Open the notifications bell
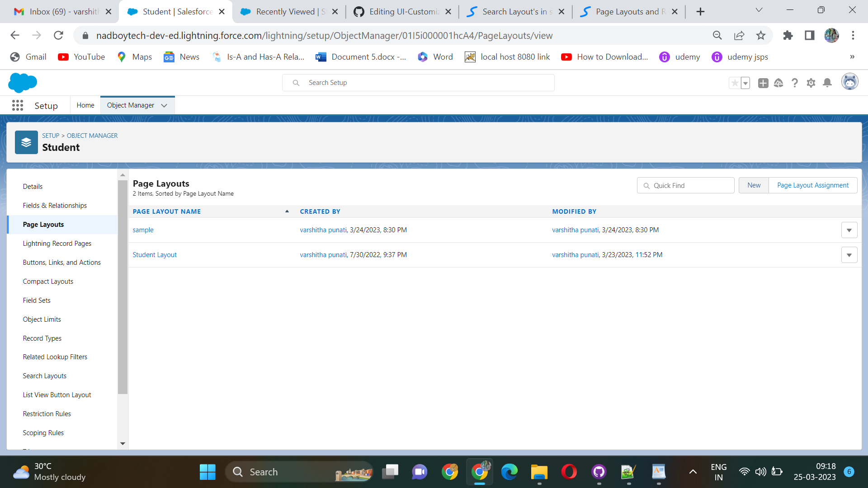The width and height of the screenshot is (868, 488). (827, 83)
